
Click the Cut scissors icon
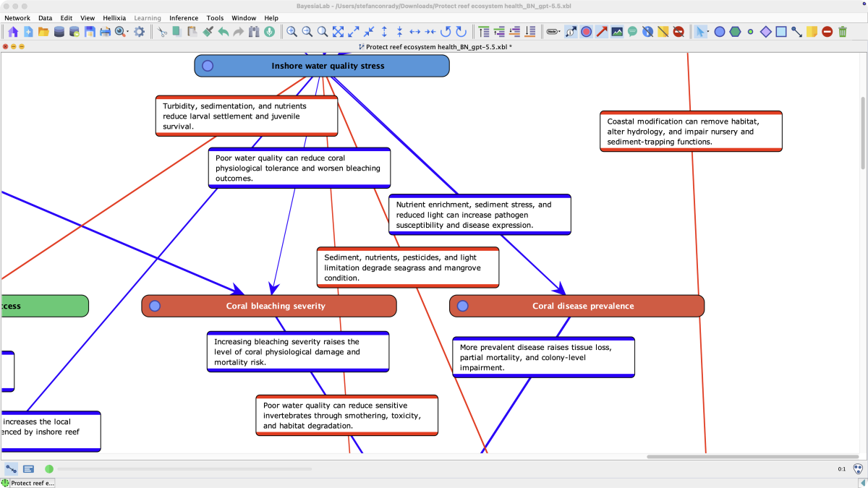pos(162,32)
